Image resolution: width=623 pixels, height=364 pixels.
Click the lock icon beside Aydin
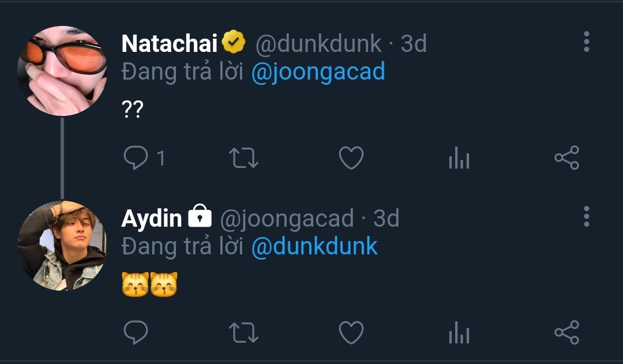[200, 217]
